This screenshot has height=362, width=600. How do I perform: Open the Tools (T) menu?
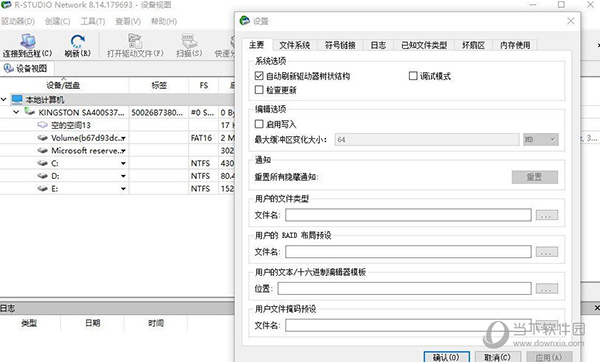(x=93, y=21)
